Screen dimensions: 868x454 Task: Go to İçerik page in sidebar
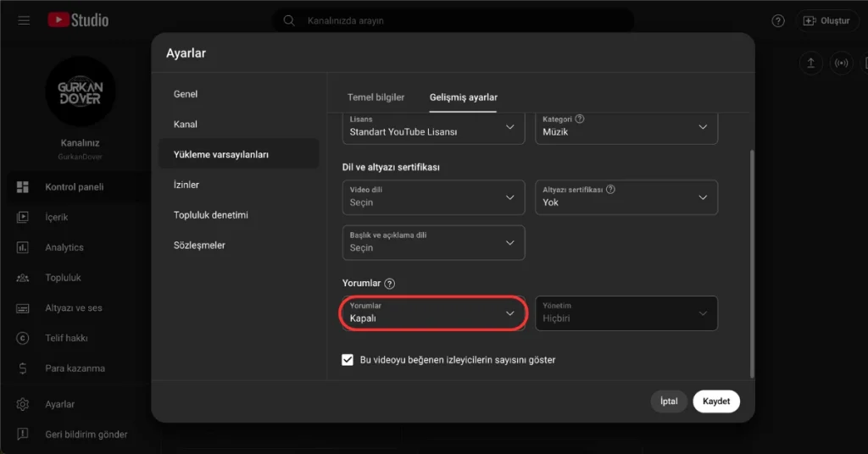click(75, 218)
